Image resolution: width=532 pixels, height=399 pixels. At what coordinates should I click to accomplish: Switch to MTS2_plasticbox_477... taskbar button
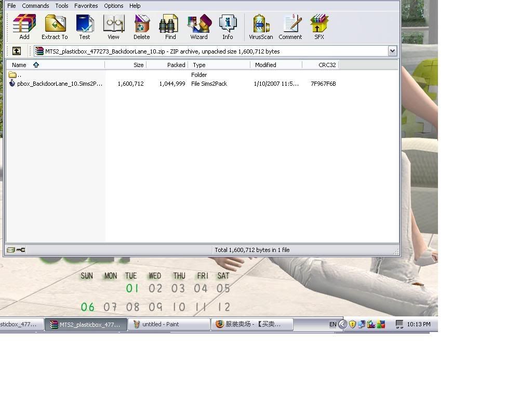point(86,324)
